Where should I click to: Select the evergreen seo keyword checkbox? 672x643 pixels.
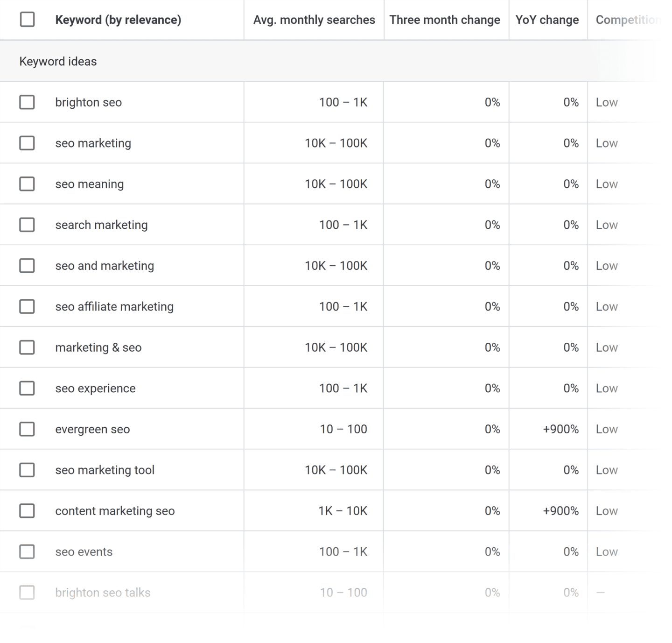27,429
